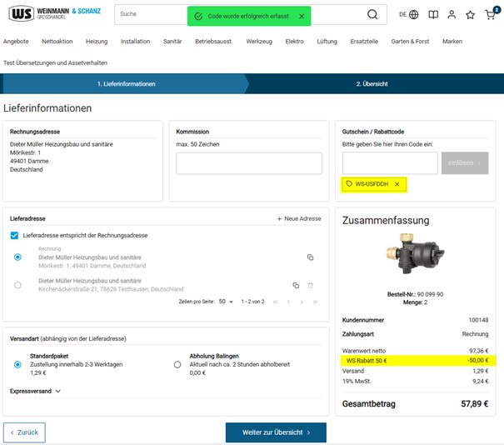The image size is (504, 445).
Task: Choose 'Abholung Balingen' pickup option
Action: pos(177,364)
